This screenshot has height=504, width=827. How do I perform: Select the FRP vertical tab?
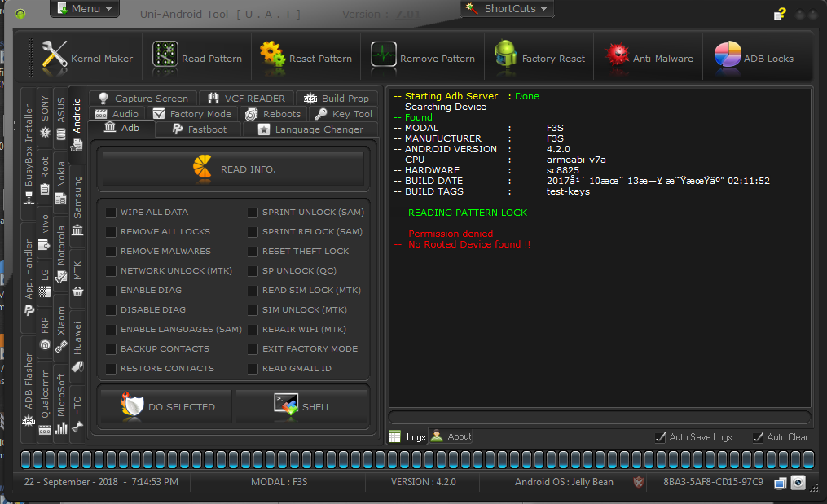click(45, 333)
